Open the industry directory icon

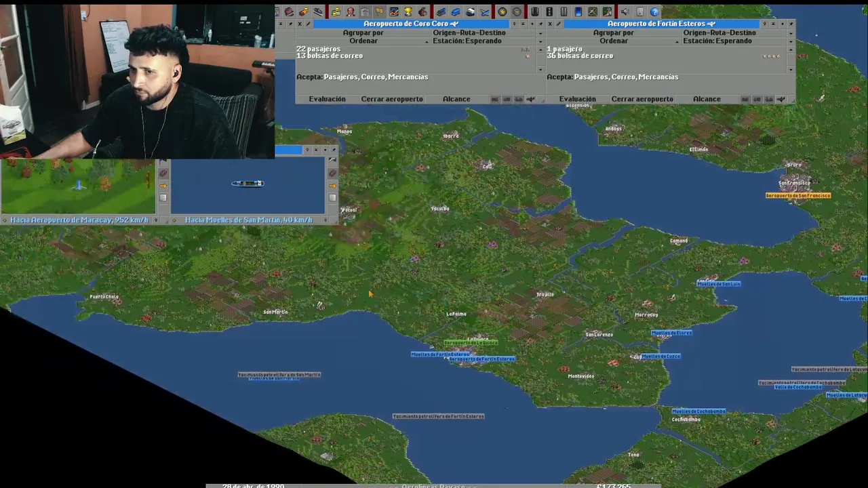[422, 12]
